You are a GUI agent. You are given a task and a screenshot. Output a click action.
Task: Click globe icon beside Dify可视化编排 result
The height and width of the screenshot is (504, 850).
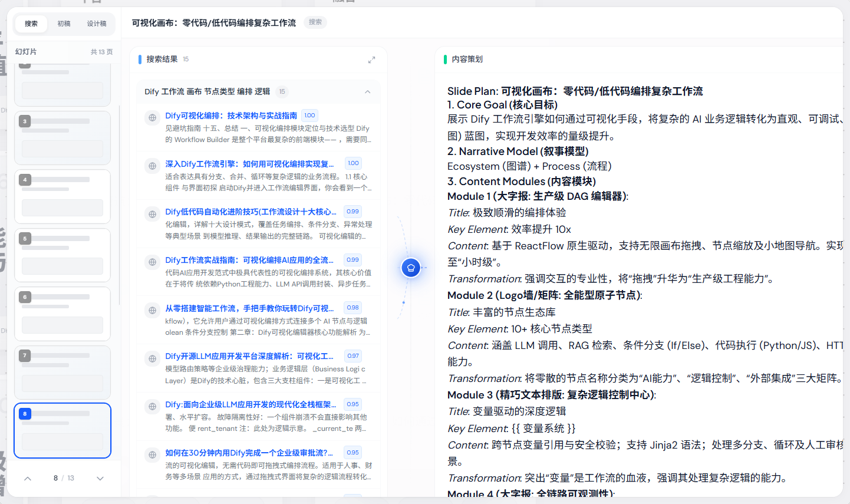click(x=153, y=117)
